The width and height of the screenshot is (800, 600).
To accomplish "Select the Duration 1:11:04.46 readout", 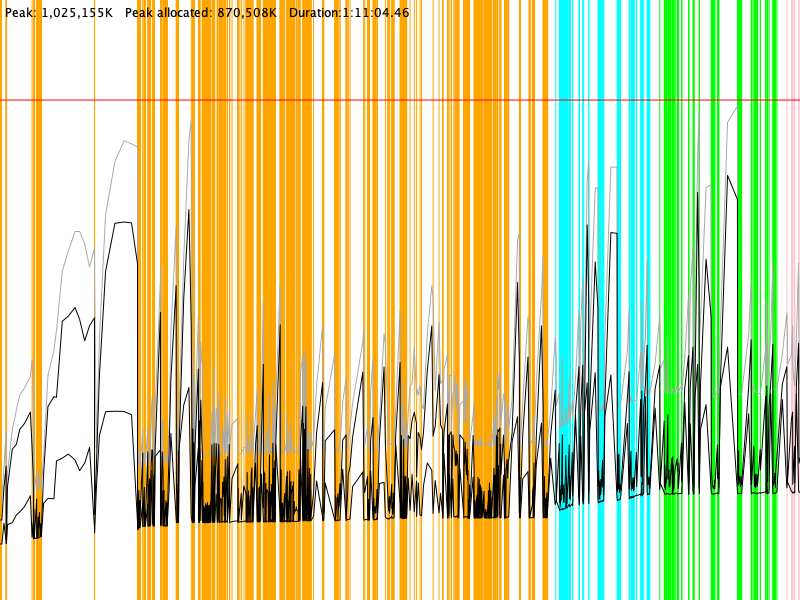I will (348, 13).
